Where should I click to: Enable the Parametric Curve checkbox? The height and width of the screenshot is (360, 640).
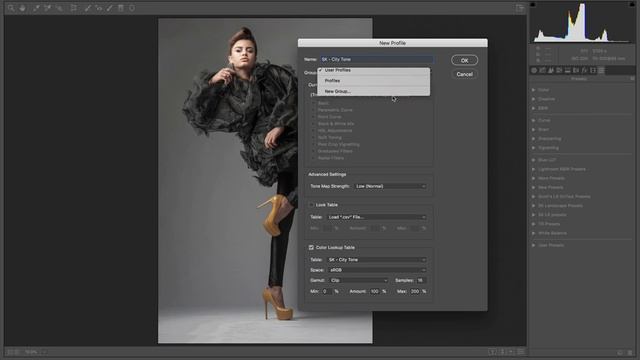313,110
